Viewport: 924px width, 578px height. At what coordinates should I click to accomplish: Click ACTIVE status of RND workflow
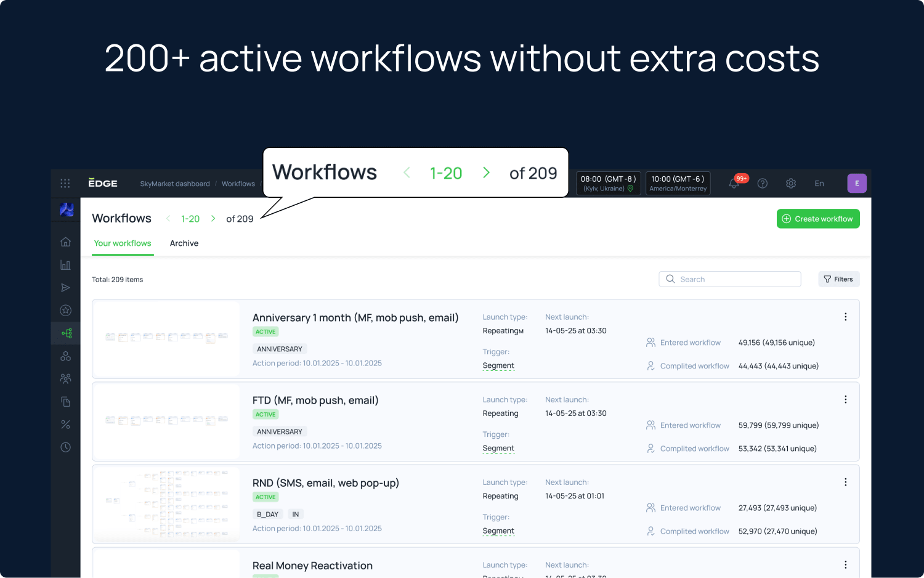click(265, 497)
